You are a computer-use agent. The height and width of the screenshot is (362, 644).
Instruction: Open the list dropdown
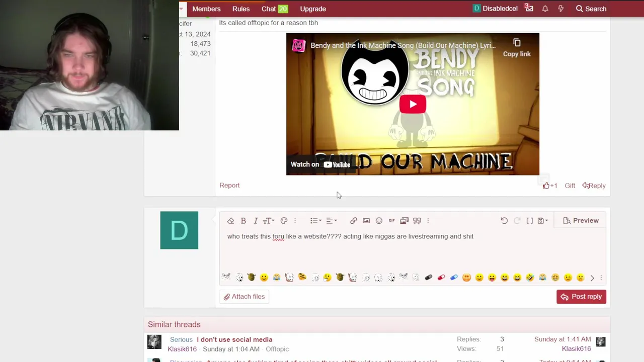(316, 221)
